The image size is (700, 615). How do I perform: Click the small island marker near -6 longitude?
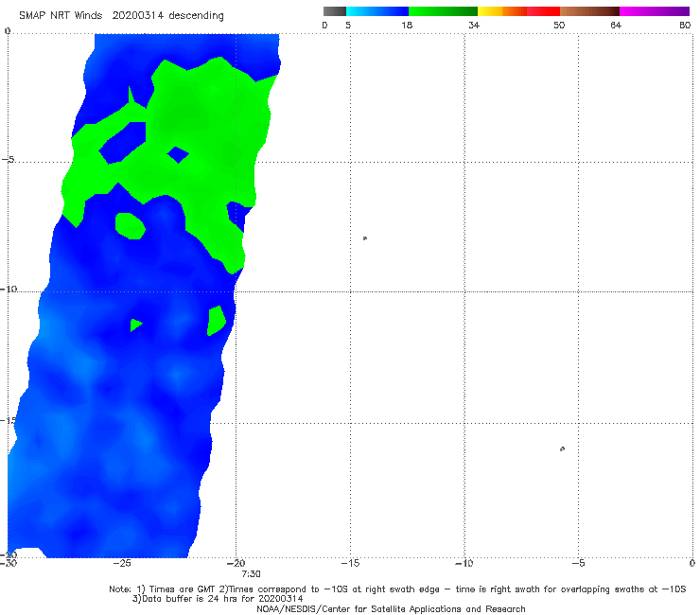[562, 448]
